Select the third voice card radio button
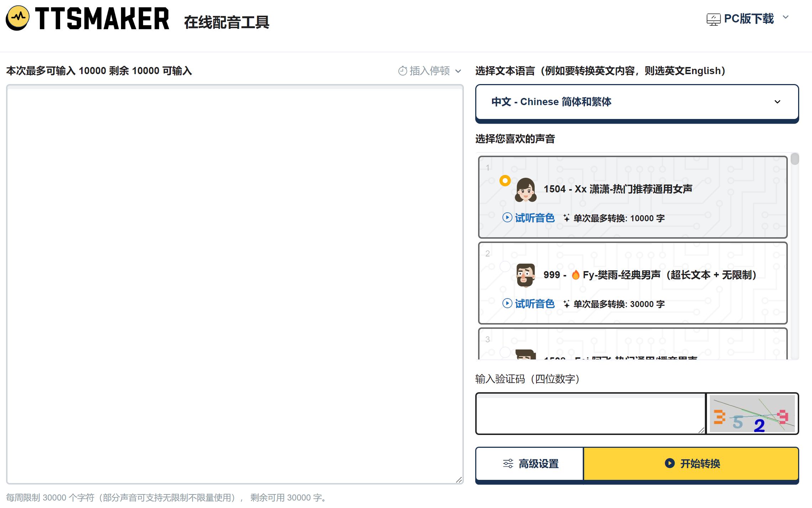 click(x=505, y=352)
